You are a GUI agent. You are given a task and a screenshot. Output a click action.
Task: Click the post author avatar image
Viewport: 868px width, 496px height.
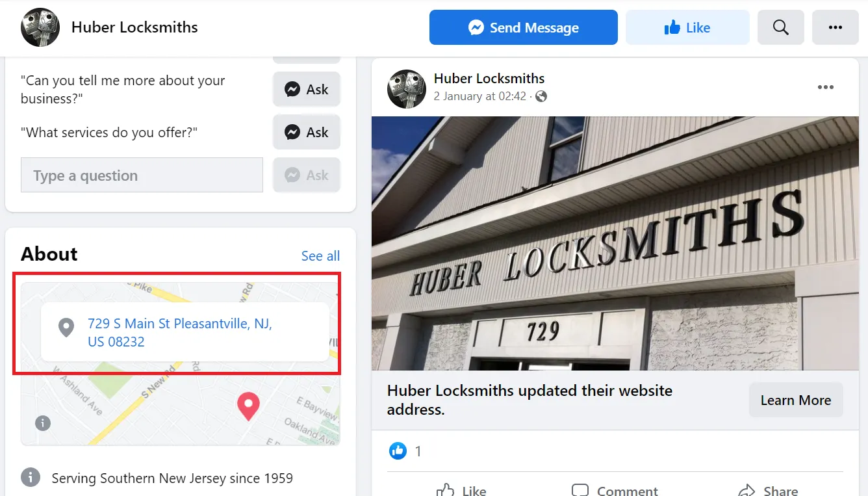pyautogui.click(x=407, y=89)
